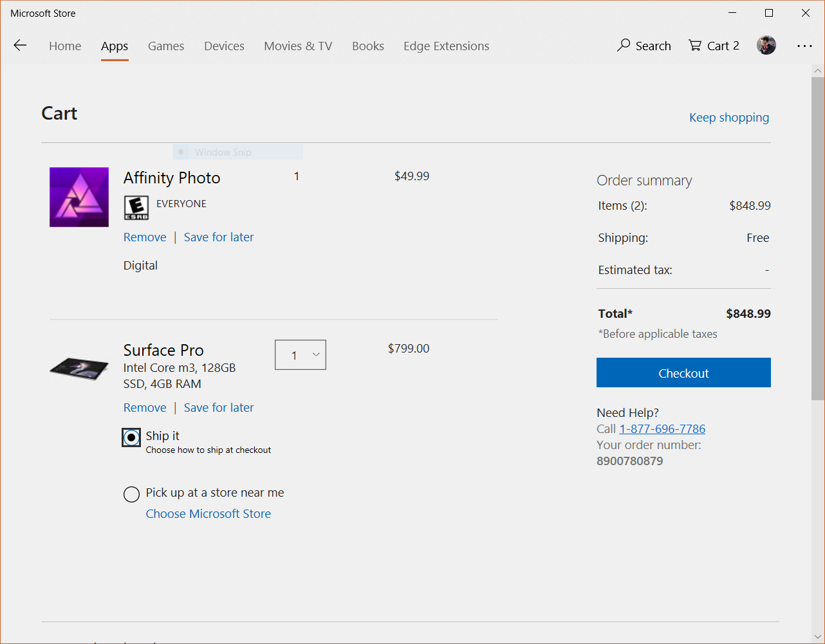Open the Movies & TV tab
Screen dimensions: 825x644
[298, 46]
